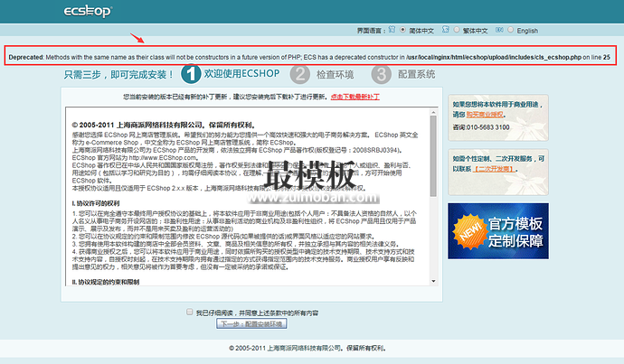
Task: Select the 繁体中文 radio button
Action: click(x=457, y=30)
